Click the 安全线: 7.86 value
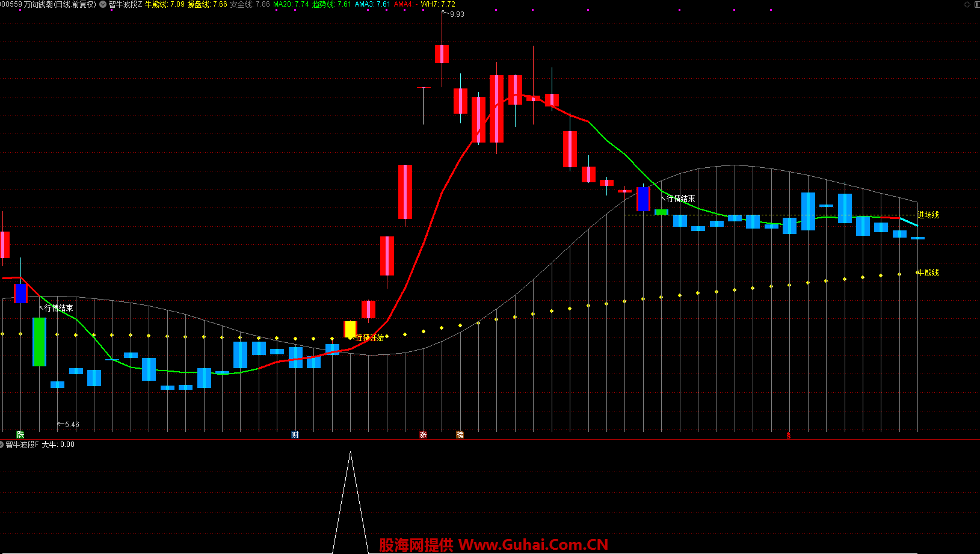Image resolution: width=980 pixels, height=554 pixels. tap(250, 4)
